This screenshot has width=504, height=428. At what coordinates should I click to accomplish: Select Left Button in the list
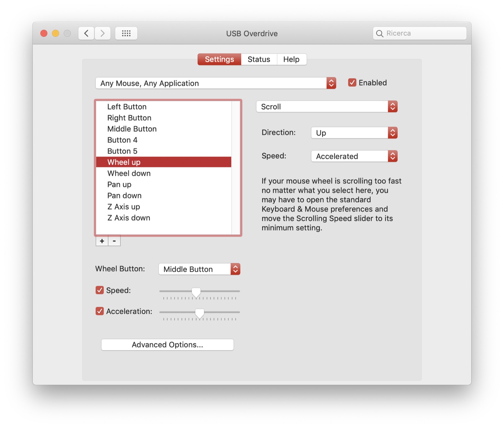pyautogui.click(x=163, y=107)
